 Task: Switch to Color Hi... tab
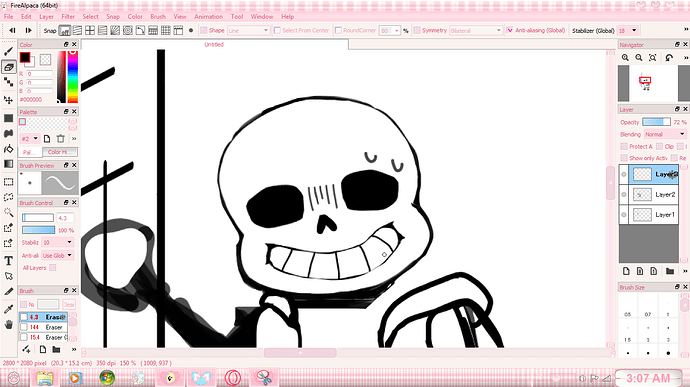60,152
